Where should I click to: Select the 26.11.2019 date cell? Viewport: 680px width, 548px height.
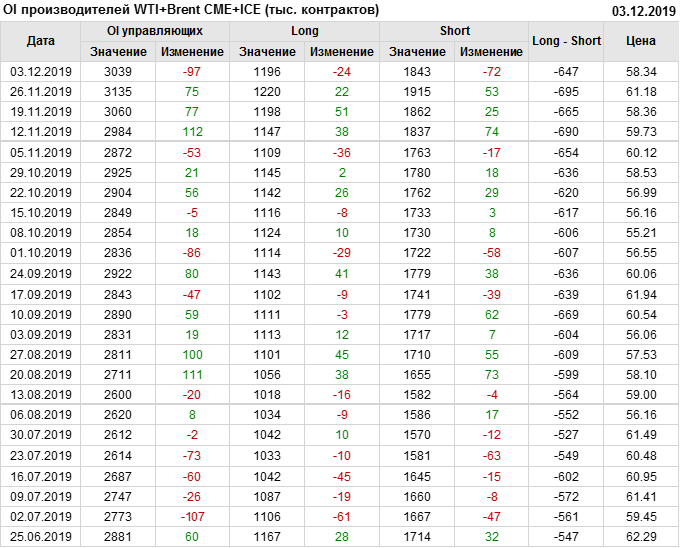[x=41, y=92]
